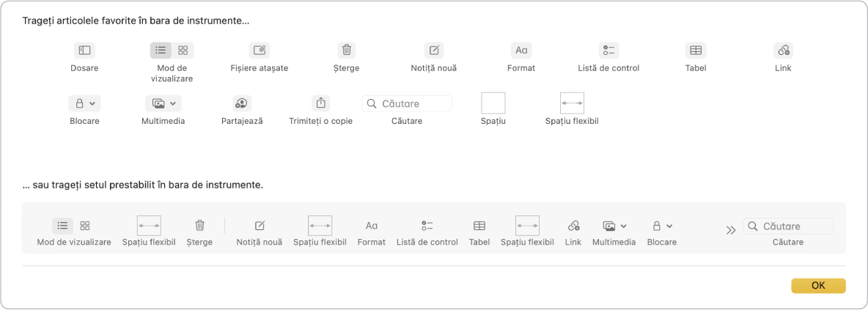Expand the Multimedia dropdown in the palette
Viewport: 868px width, 310px height.
[163, 103]
